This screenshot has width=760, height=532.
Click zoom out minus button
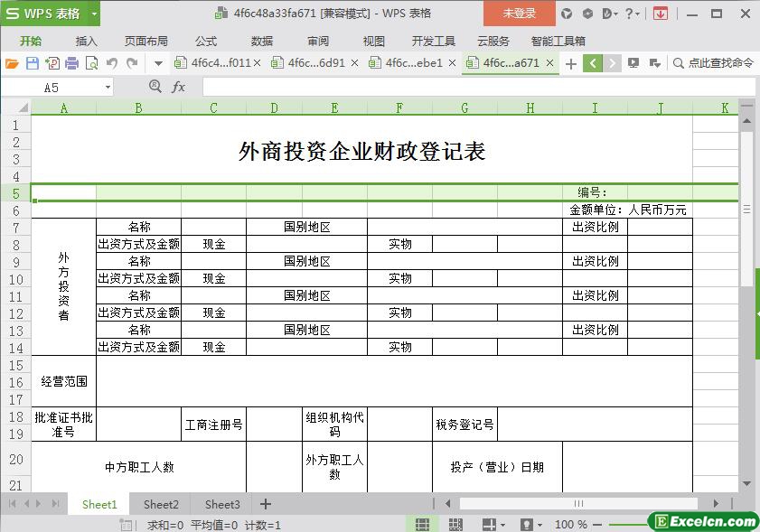pyautogui.click(x=597, y=525)
